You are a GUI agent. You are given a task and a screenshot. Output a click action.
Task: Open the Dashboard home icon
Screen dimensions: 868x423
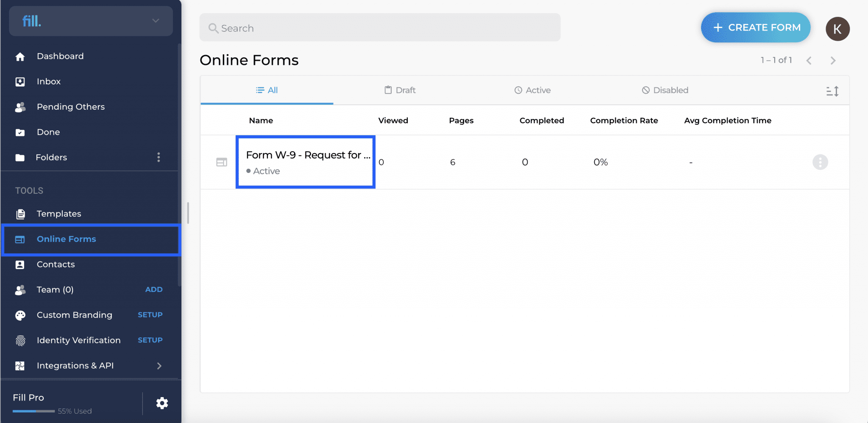pos(20,56)
